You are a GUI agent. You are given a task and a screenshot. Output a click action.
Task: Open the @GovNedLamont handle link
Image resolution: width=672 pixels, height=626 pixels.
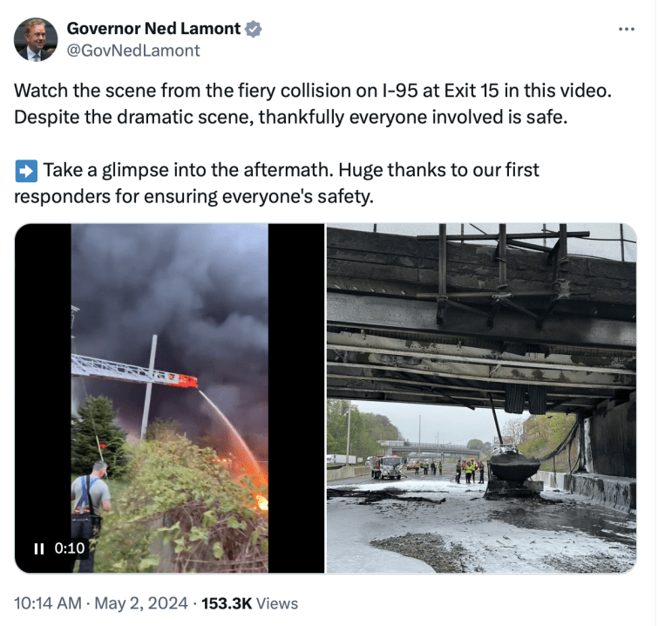click(133, 51)
